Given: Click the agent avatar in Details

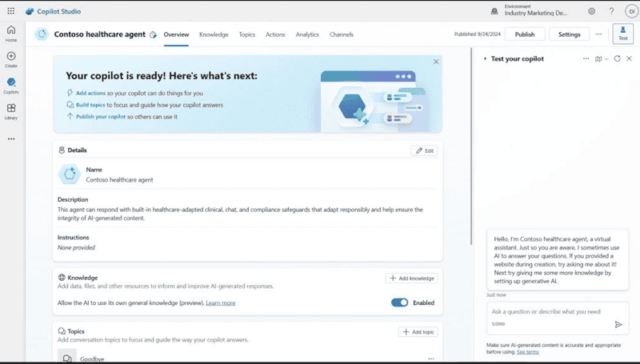Looking at the screenshot, I should (x=70, y=174).
